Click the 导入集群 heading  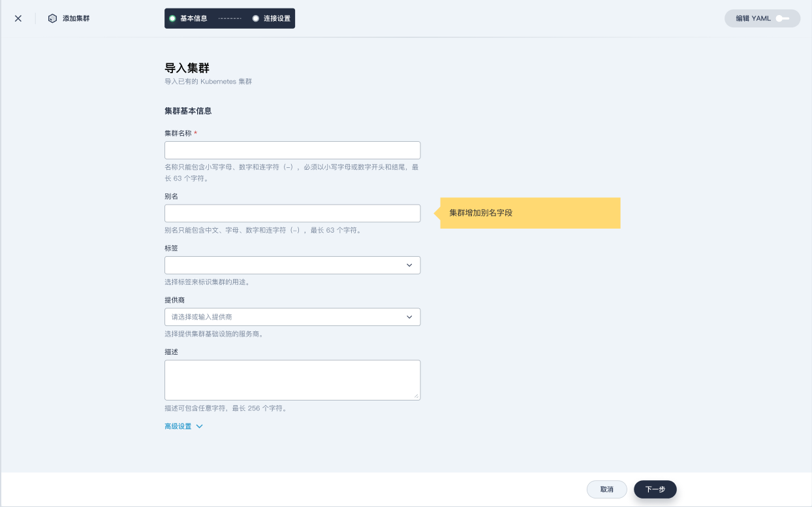tap(187, 68)
